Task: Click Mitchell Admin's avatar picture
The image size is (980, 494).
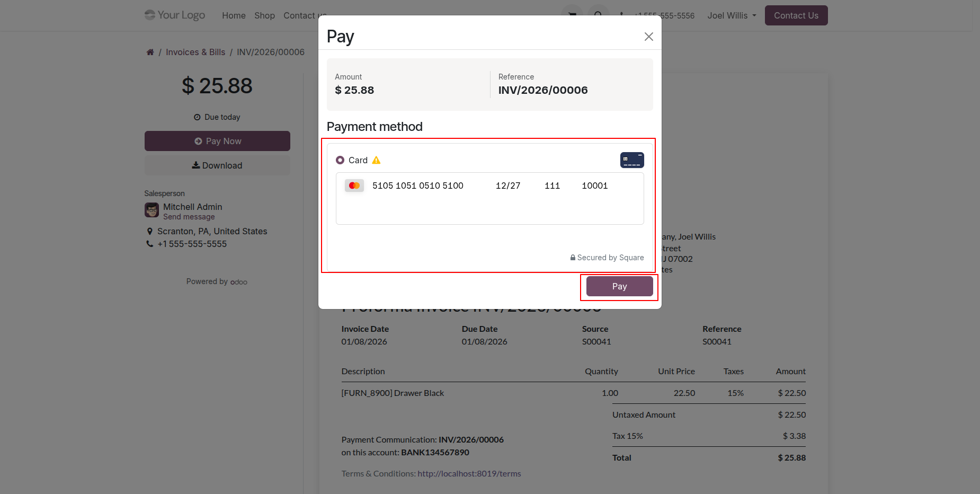Action: 152,210
